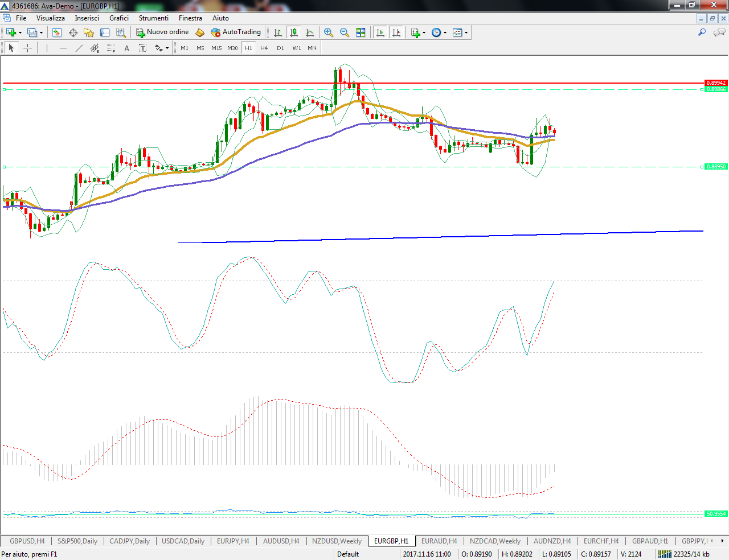Select blue trendline on chart
This screenshot has height=560, width=729.
tap(441, 237)
